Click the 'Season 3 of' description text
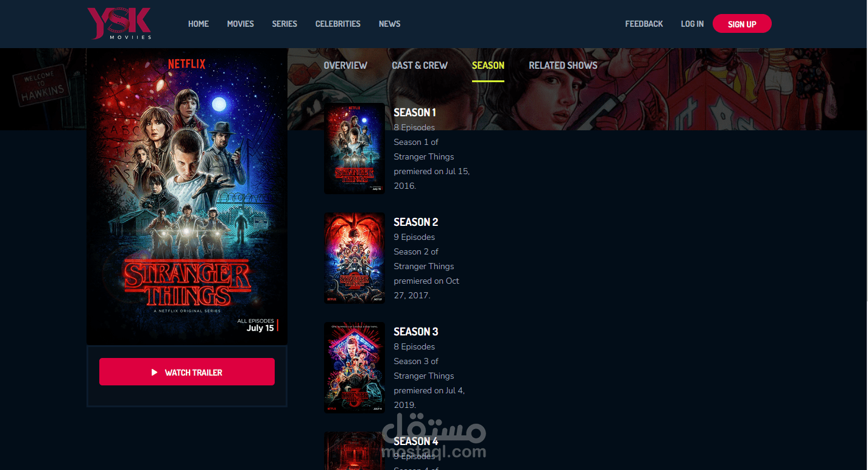The image size is (868, 470). (x=416, y=362)
